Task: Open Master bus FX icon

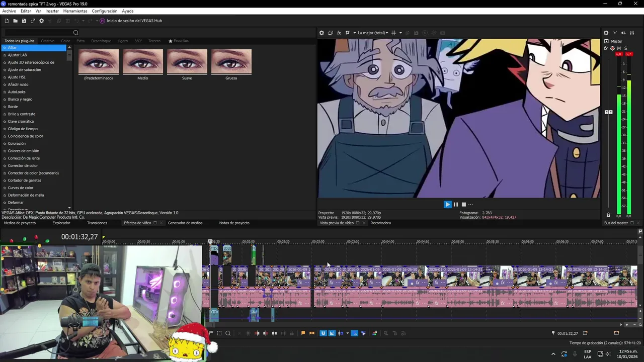Action: point(606,48)
